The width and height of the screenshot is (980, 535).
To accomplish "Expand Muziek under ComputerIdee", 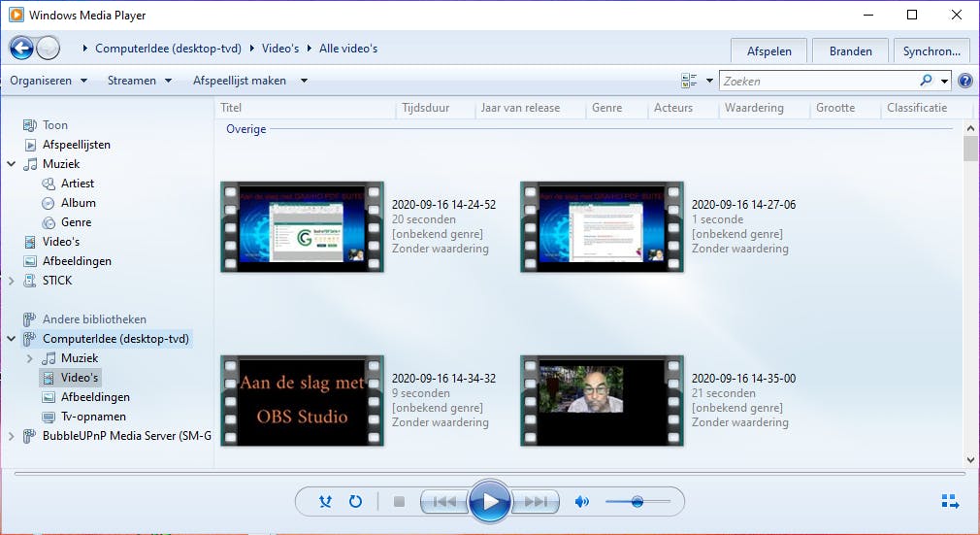I will (x=29, y=358).
